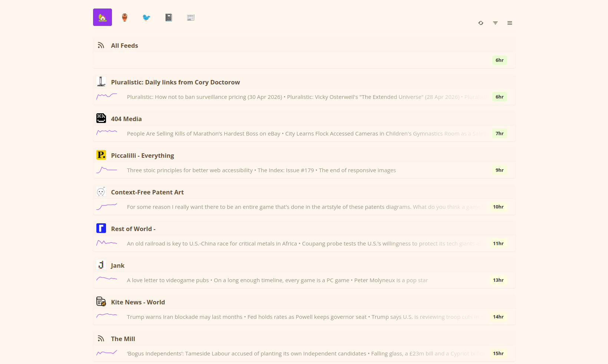Switch to the amphora vase tab

(125, 17)
